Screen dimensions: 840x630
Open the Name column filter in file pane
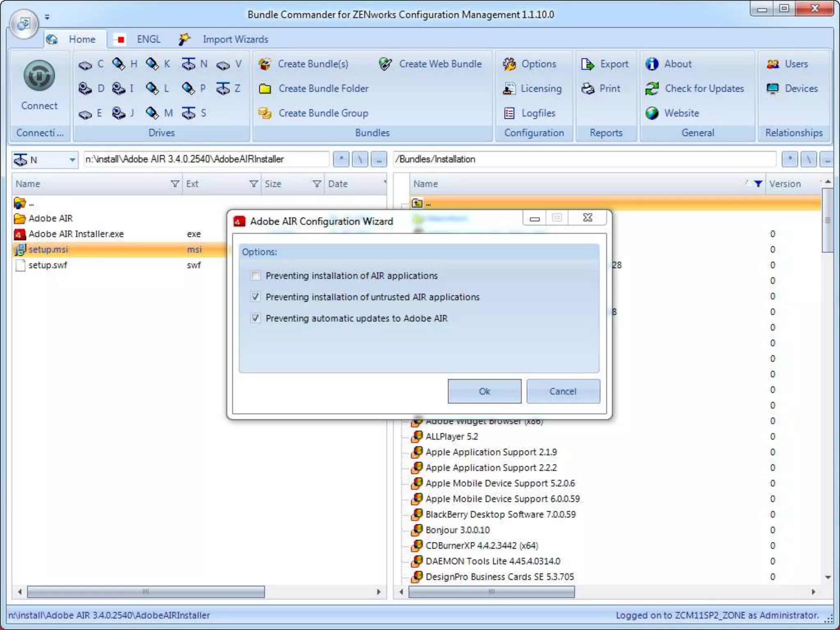(x=175, y=184)
